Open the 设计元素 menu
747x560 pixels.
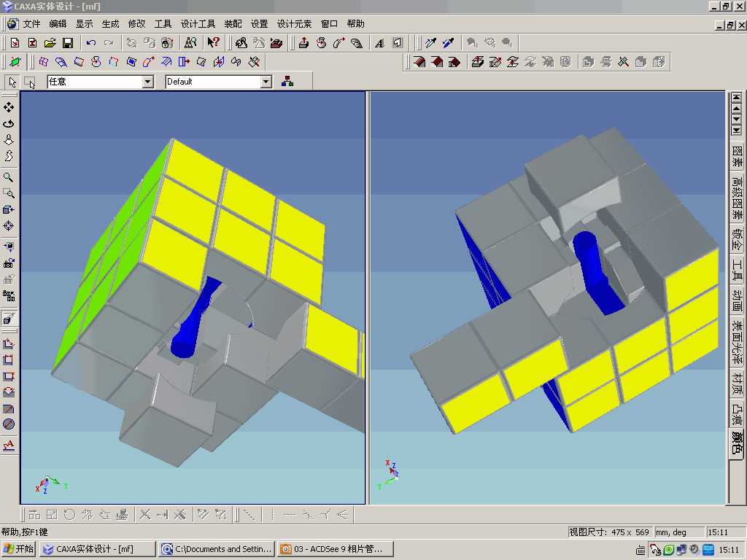(x=295, y=24)
